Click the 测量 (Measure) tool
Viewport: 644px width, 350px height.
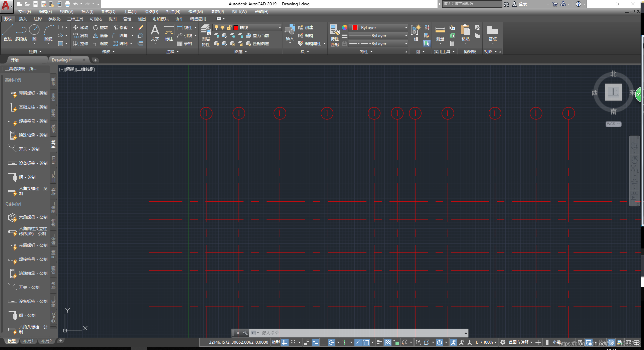[440, 34]
